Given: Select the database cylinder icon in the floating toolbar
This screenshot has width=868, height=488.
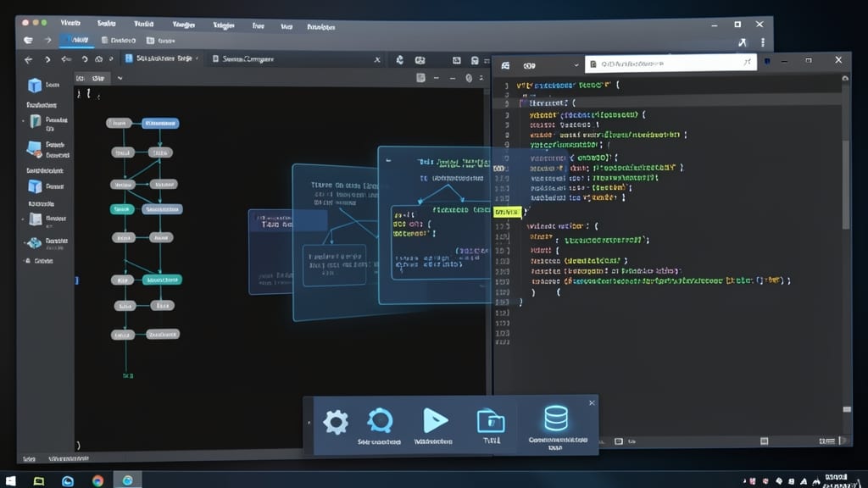Looking at the screenshot, I should (x=556, y=419).
